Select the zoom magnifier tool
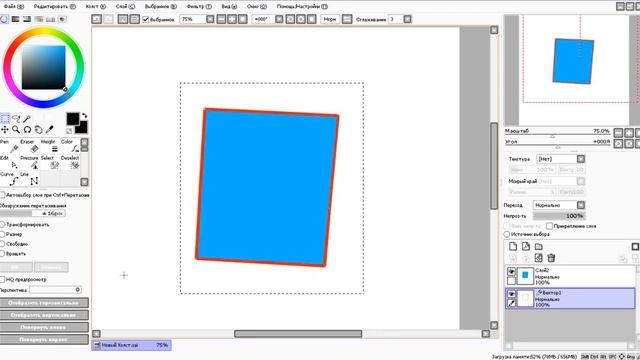The image size is (640, 360). (16, 129)
